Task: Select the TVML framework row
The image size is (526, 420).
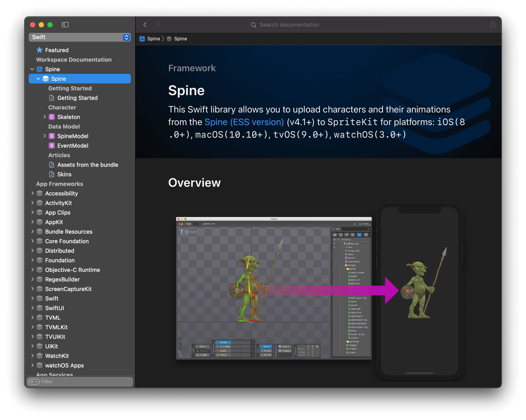Action: click(x=80, y=318)
